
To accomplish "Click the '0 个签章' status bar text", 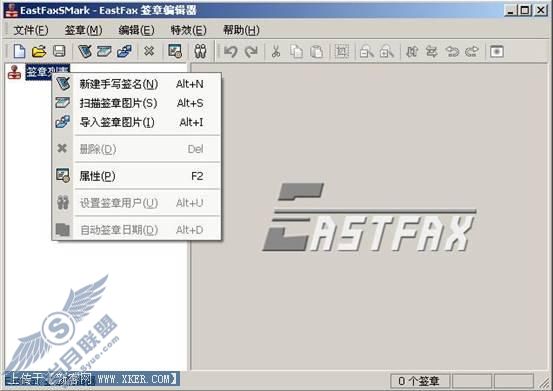I will click(419, 381).
